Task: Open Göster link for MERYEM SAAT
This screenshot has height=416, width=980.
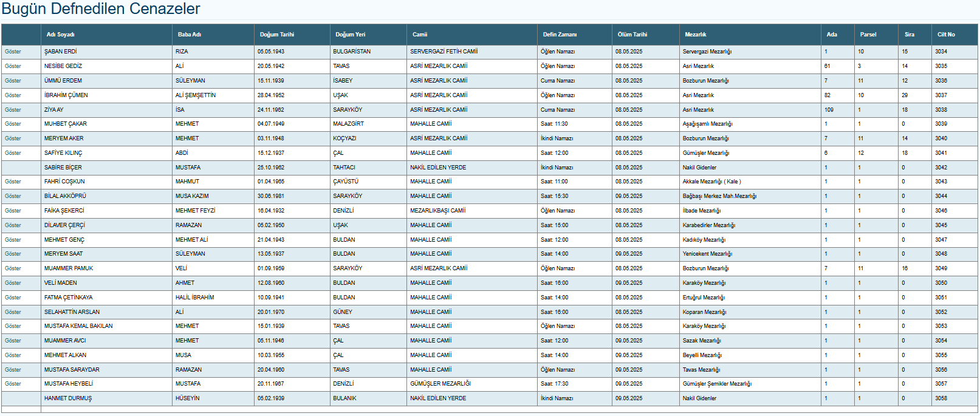Action: (x=13, y=254)
